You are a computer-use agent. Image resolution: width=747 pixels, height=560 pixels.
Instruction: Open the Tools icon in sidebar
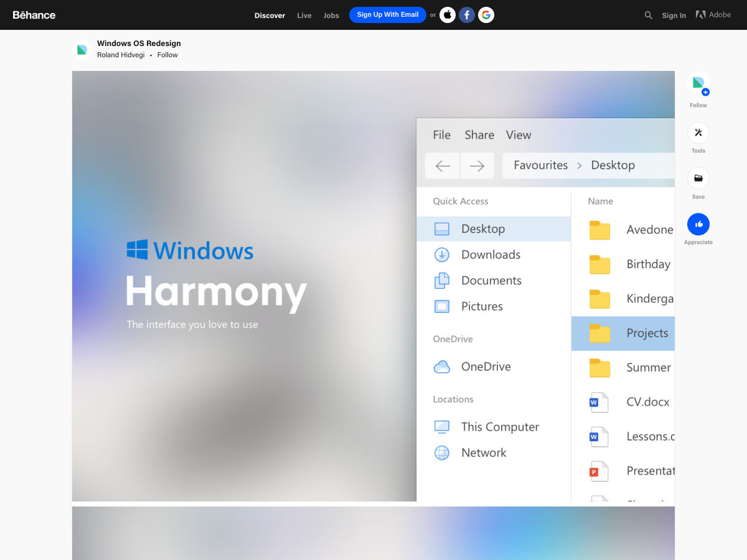698,133
